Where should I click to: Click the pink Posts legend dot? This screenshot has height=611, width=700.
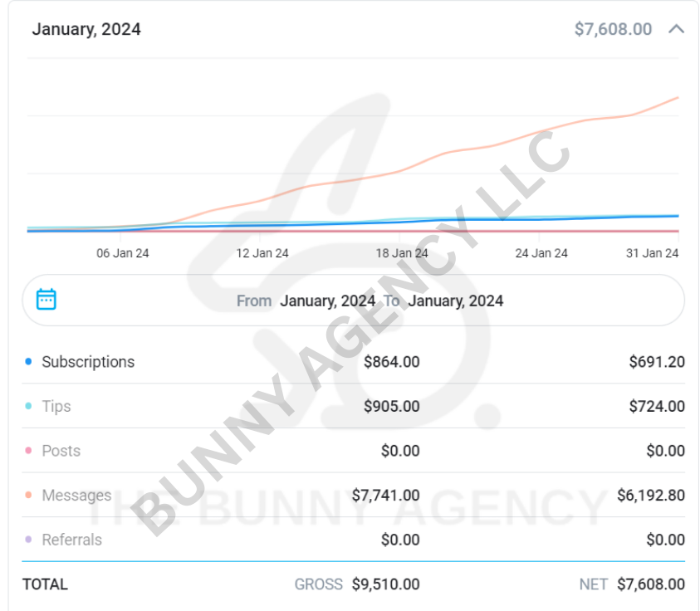coord(28,451)
